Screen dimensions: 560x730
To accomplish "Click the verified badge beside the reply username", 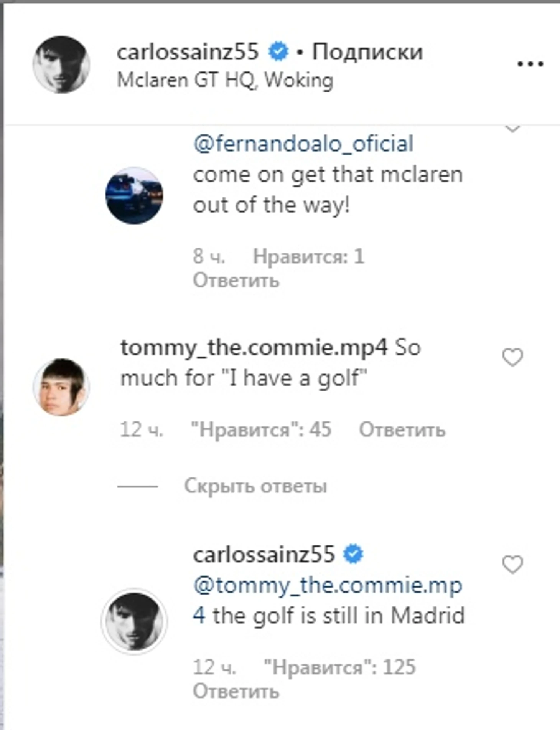I will pyautogui.click(x=353, y=554).
